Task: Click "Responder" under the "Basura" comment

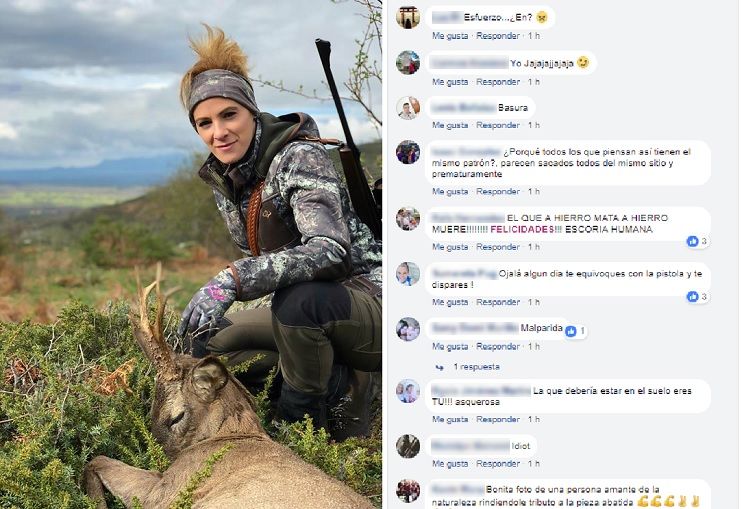Action: tap(498, 126)
